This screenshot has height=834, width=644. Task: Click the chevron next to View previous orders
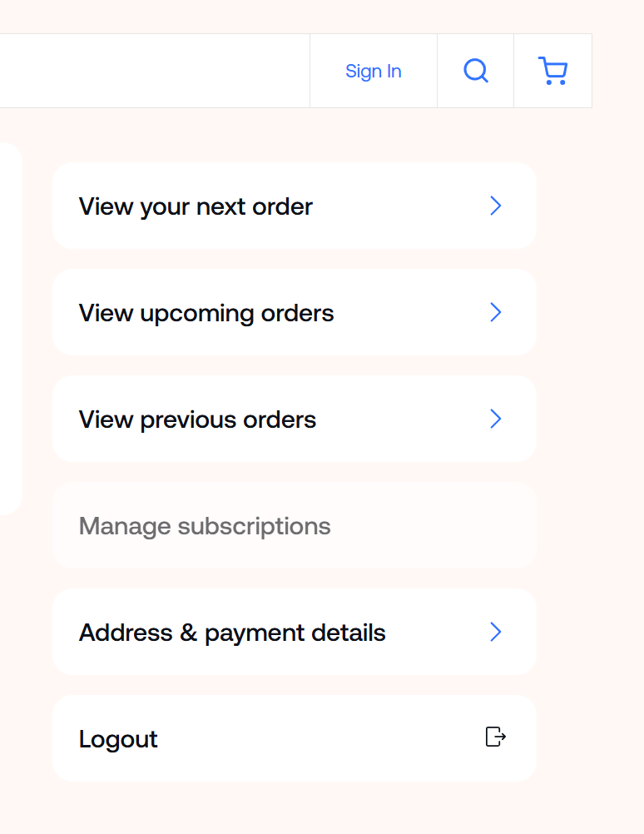496,419
